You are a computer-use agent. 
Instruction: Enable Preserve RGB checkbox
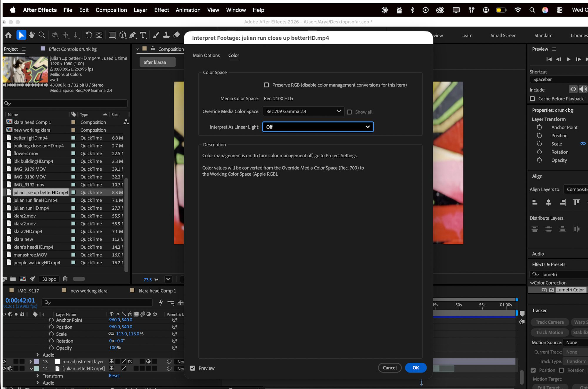[x=266, y=85]
